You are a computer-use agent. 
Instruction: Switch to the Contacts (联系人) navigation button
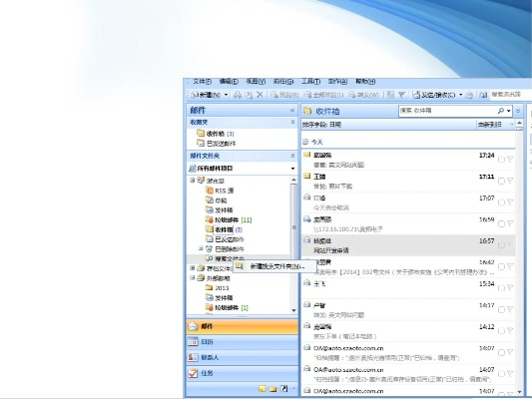(x=243, y=357)
